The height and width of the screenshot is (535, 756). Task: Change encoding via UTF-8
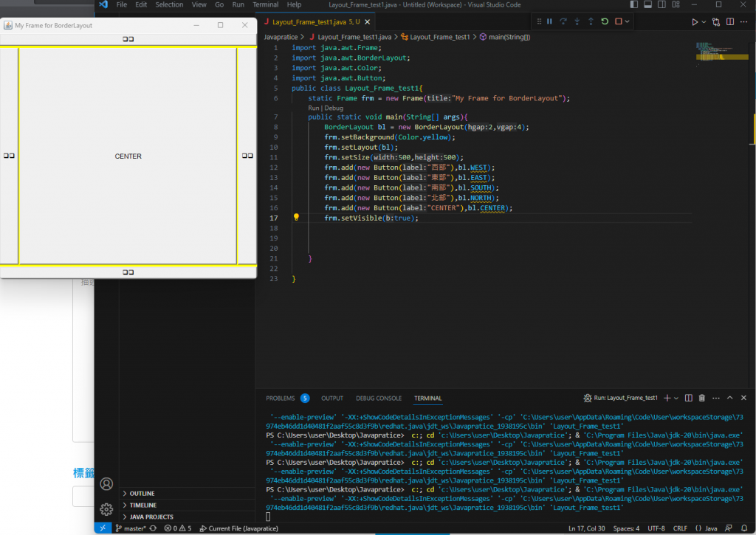[x=656, y=528]
